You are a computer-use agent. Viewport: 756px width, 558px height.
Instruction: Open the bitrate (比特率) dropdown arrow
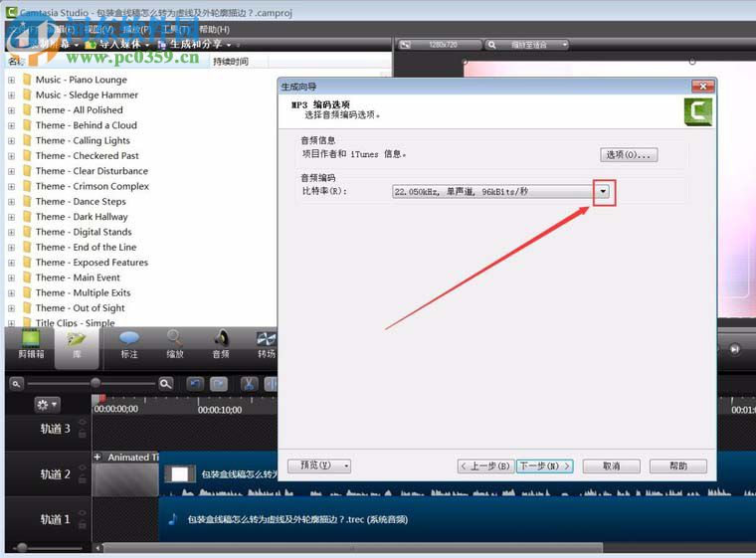click(603, 191)
